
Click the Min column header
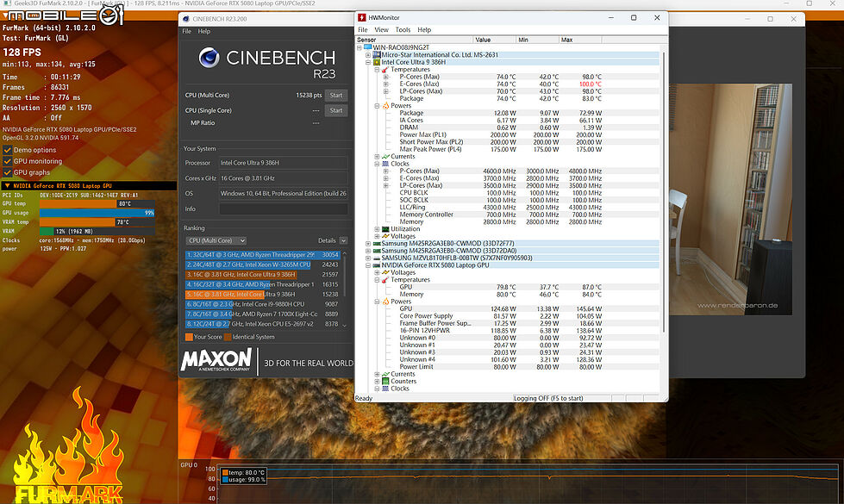click(537, 40)
